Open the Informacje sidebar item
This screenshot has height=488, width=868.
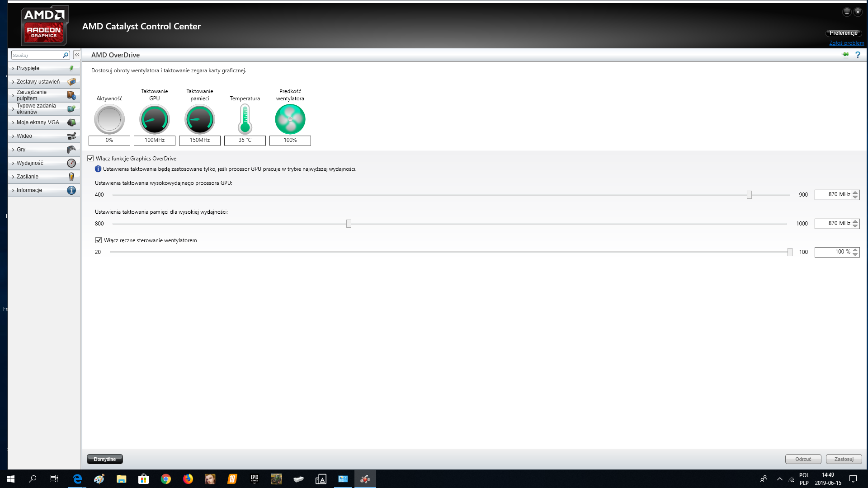[29, 190]
